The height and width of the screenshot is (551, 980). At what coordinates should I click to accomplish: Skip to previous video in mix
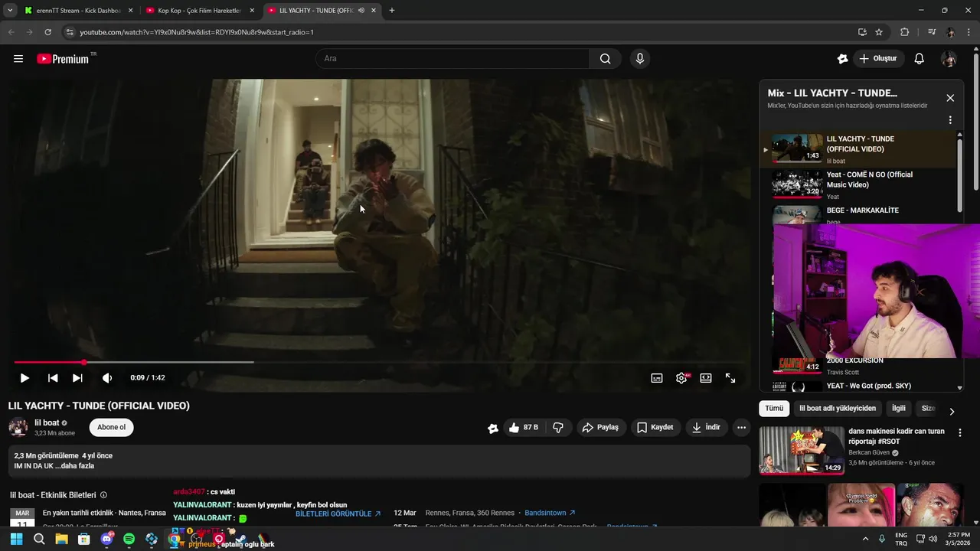(53, 378)
